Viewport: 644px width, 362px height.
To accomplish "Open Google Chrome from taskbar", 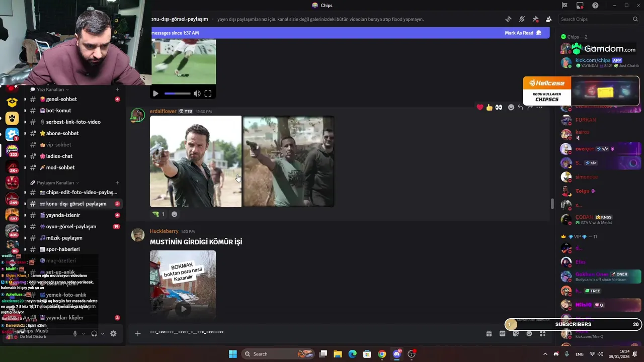I will pyautogui.click(x=382, y=354).
